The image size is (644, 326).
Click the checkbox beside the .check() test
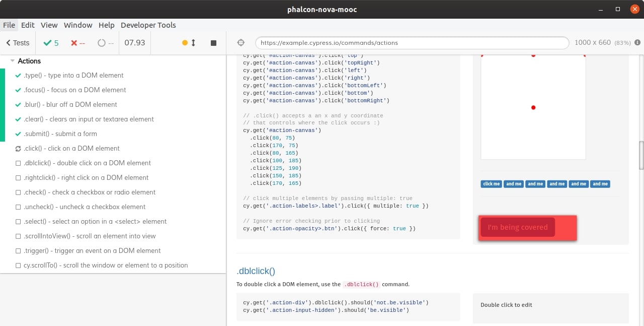tap(18, 192)
